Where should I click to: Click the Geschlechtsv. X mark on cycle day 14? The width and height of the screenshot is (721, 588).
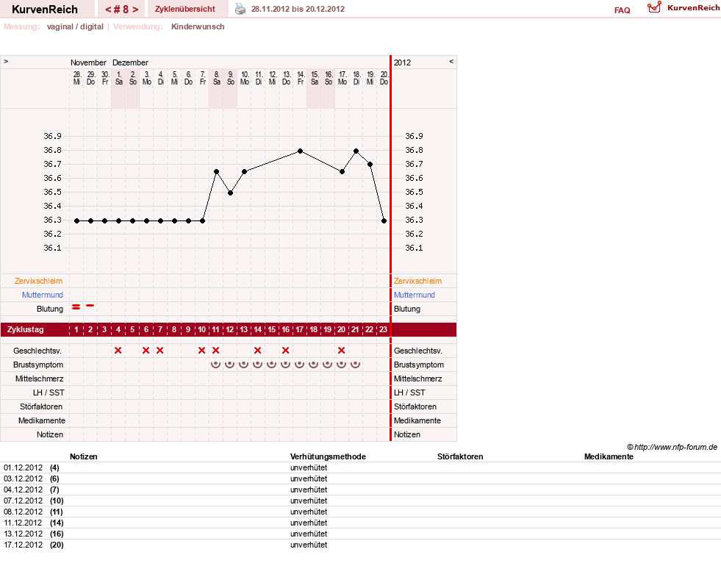[x=257, y=351]
